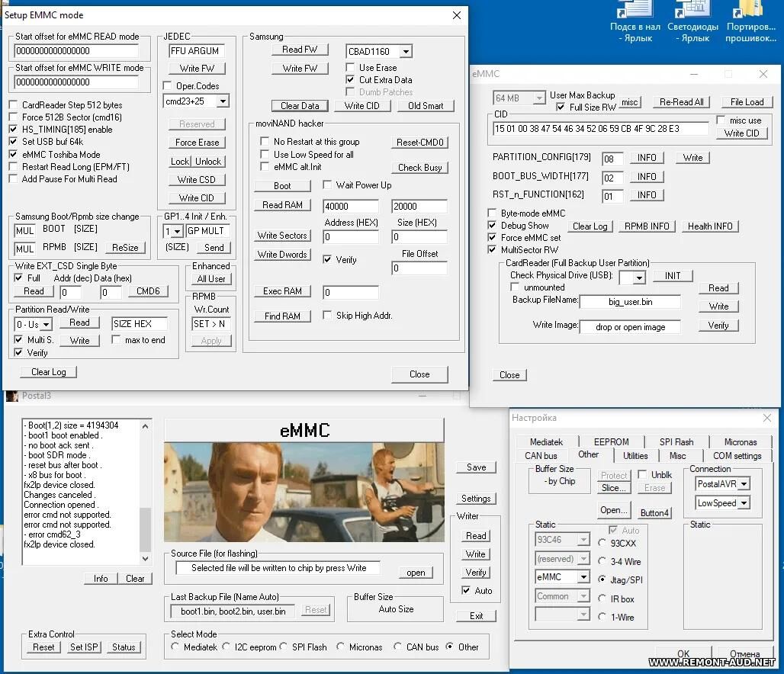Toggle Cut Extra Data checkbox
This screenshot has width=784, height=674.
(351, 80)
